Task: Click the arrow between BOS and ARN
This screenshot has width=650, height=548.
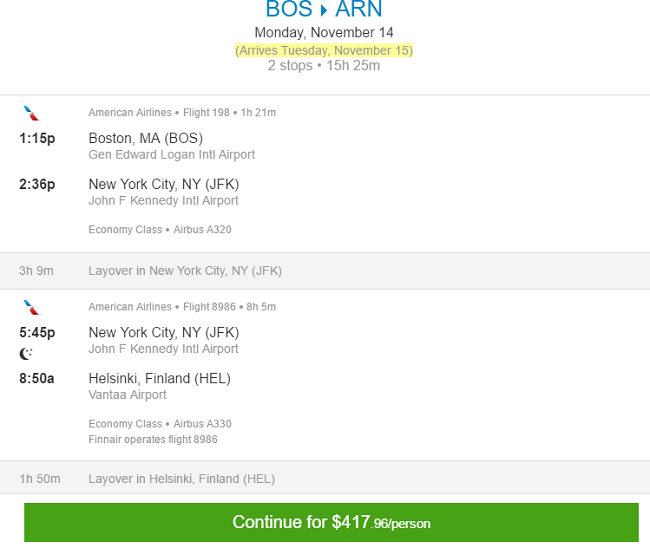Action: 324,10
